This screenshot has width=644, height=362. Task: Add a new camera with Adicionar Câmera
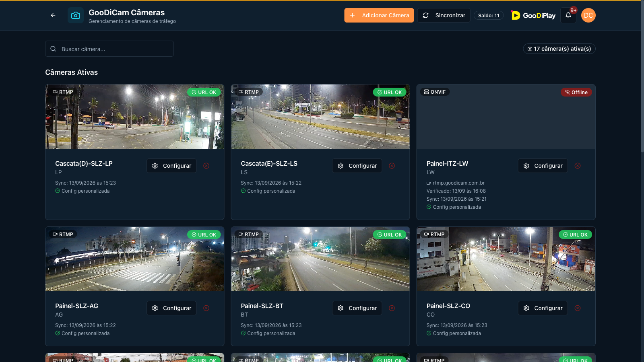(379, 15)
